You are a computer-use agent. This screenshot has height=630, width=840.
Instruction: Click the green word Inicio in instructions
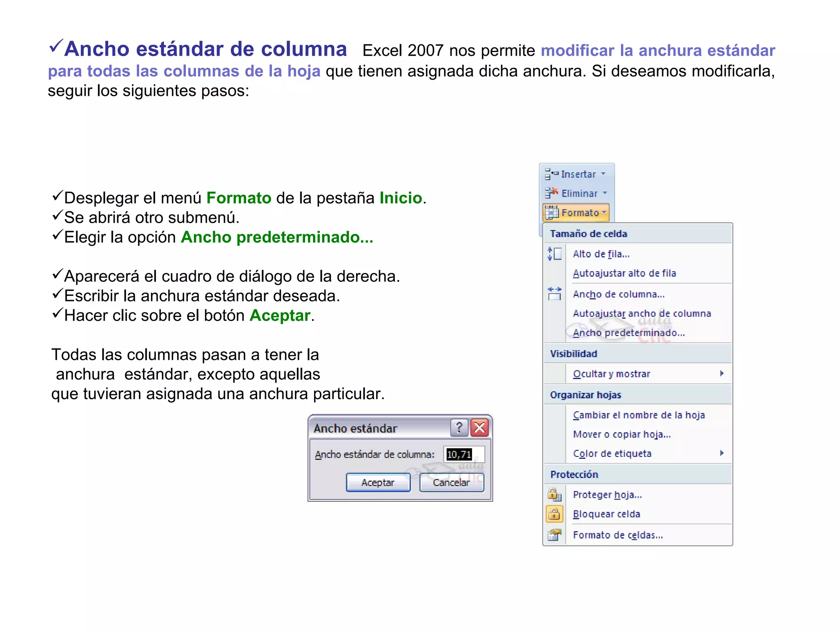[x=401, y=198]
